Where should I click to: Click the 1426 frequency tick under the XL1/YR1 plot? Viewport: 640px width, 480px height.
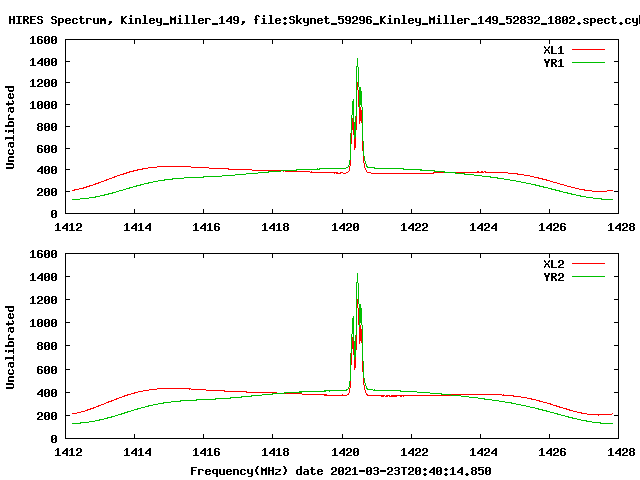point(552,227)
